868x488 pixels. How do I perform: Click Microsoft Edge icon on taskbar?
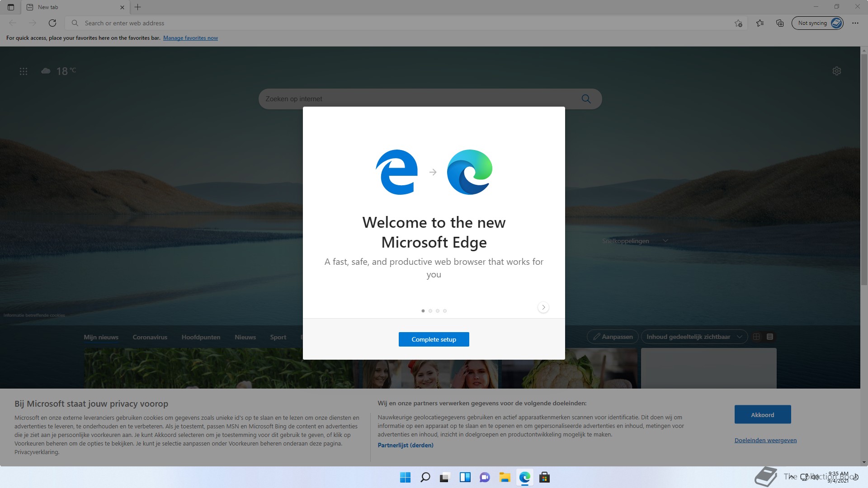pyautogui.click(x=525, y=477)
